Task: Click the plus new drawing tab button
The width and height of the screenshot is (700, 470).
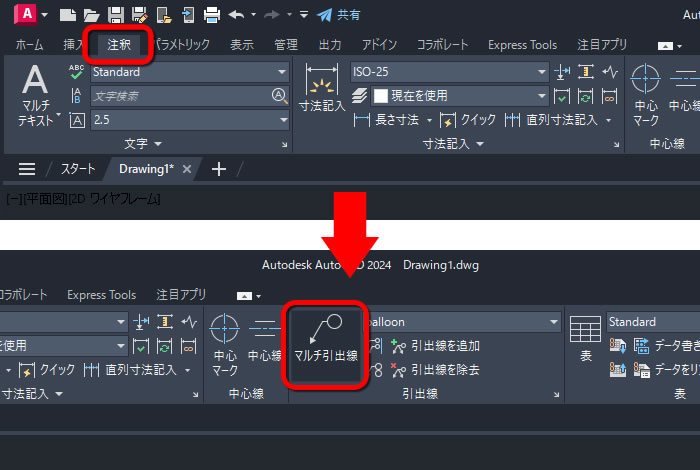Action: [219, 169]
